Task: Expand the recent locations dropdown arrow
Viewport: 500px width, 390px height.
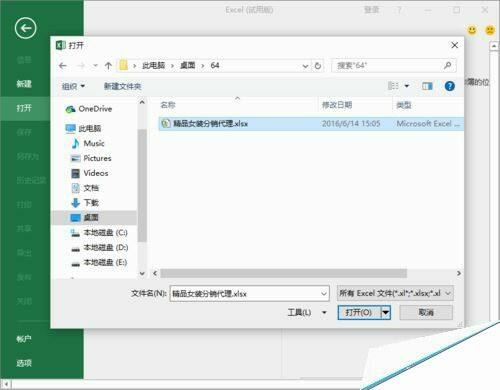Action: tap(95, 66)
